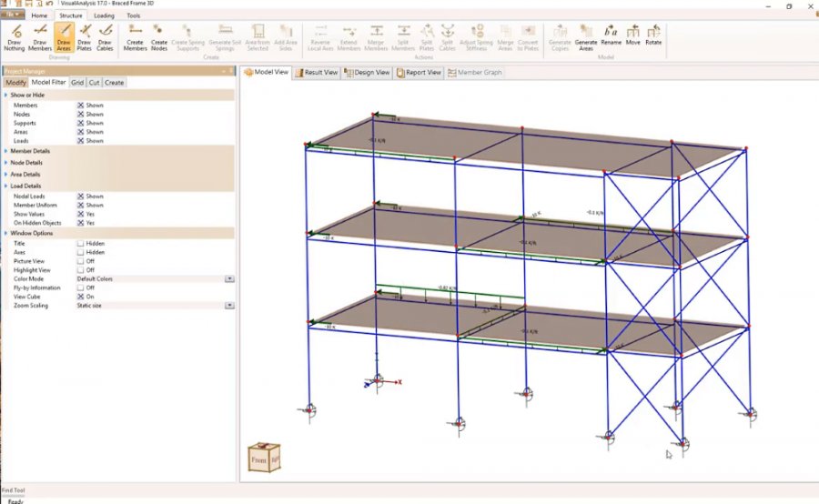Toggle Nodes Shown checkbox

tap(80, 115)
